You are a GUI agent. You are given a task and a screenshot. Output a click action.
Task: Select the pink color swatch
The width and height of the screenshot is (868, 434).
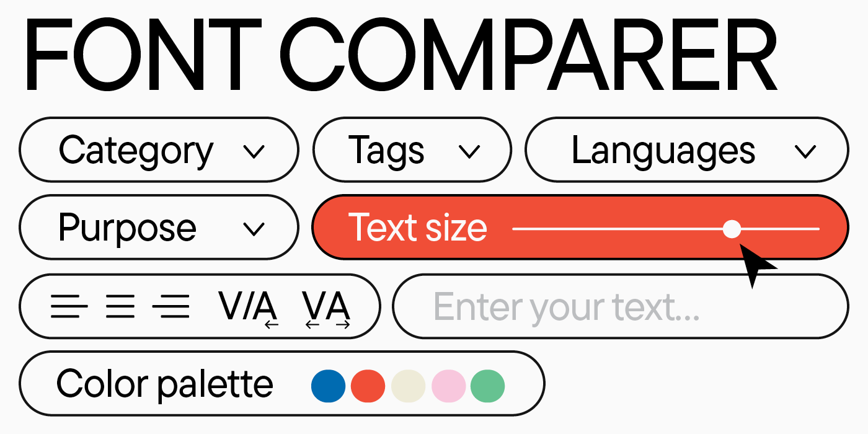tap(448, 386)
